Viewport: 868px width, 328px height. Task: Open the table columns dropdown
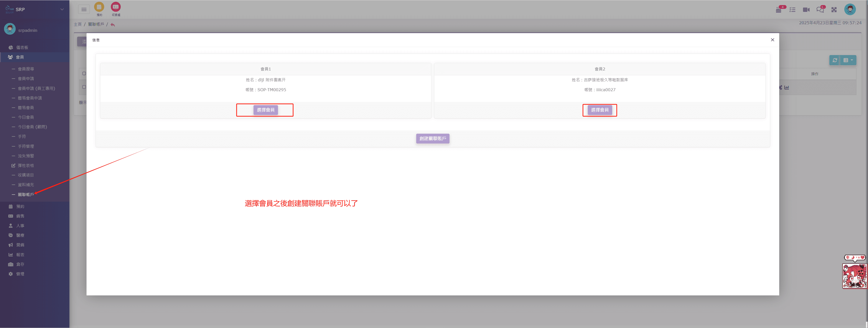(x=848, y=60)
